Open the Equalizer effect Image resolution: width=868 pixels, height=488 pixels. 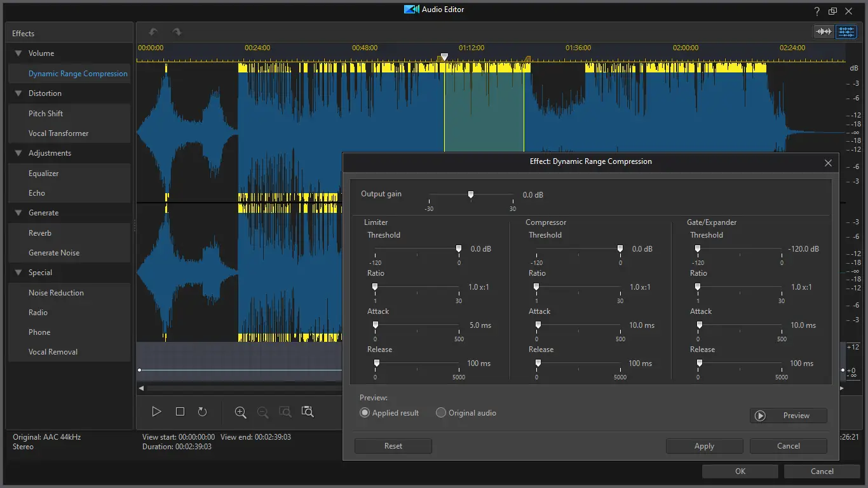(43, 173)
